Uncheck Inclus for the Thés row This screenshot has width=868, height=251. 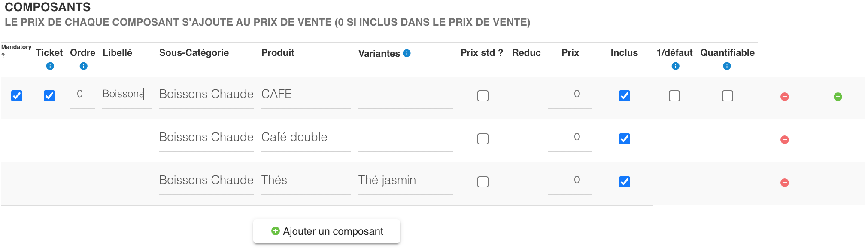click(625, 182)
